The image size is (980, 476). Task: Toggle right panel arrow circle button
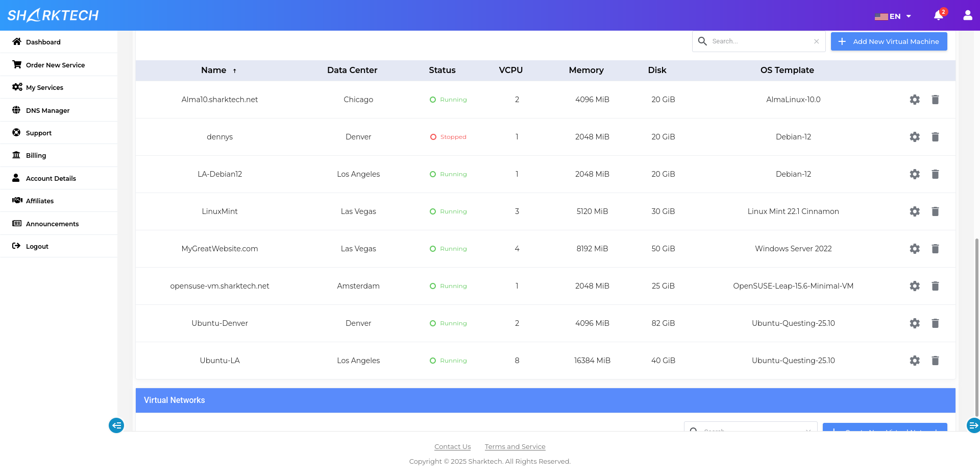[973, 425]
